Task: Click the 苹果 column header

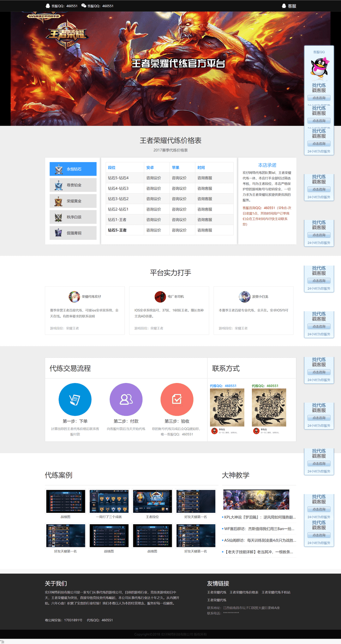Action: 176,167
